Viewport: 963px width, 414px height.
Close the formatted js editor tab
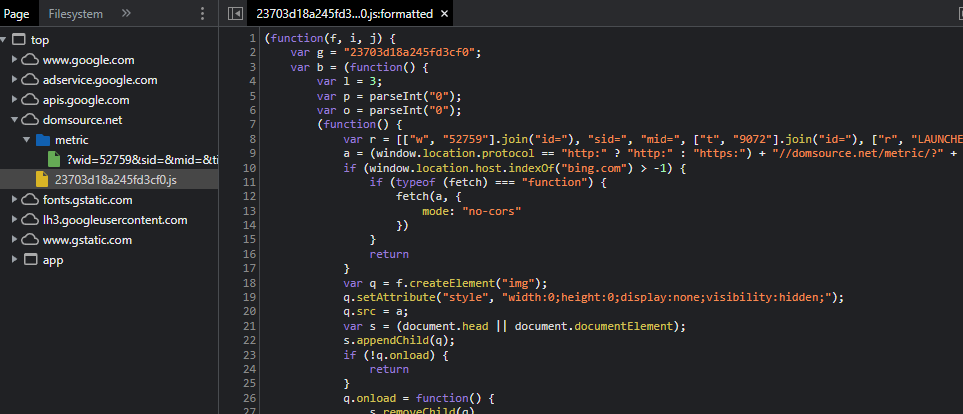[x=444, y=14]
